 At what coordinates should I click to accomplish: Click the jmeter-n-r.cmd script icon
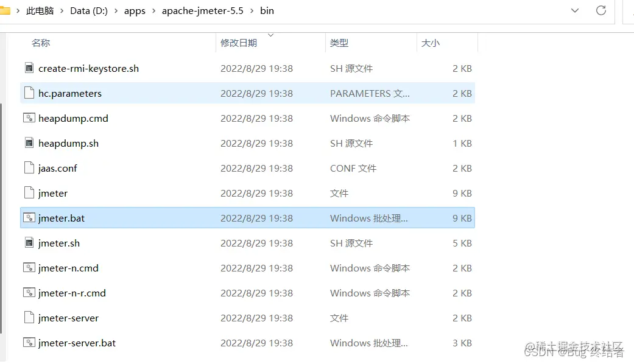click(x=29, y=293)
